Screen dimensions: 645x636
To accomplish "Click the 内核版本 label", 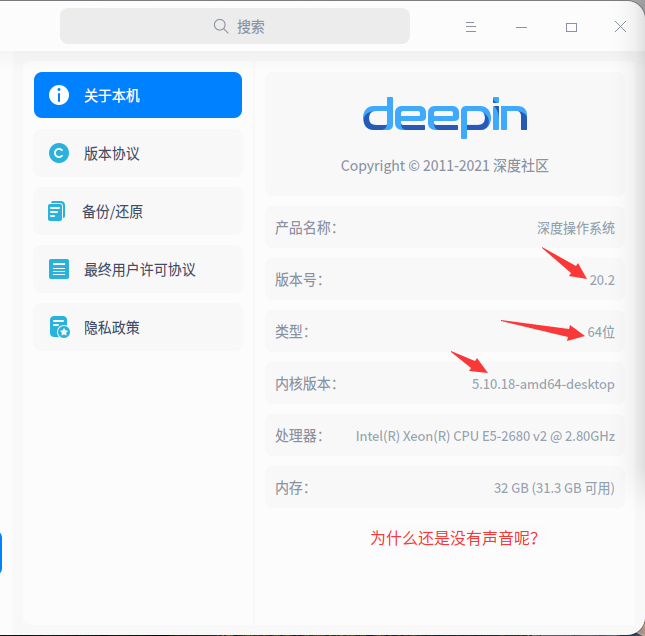I will [306, 383].
